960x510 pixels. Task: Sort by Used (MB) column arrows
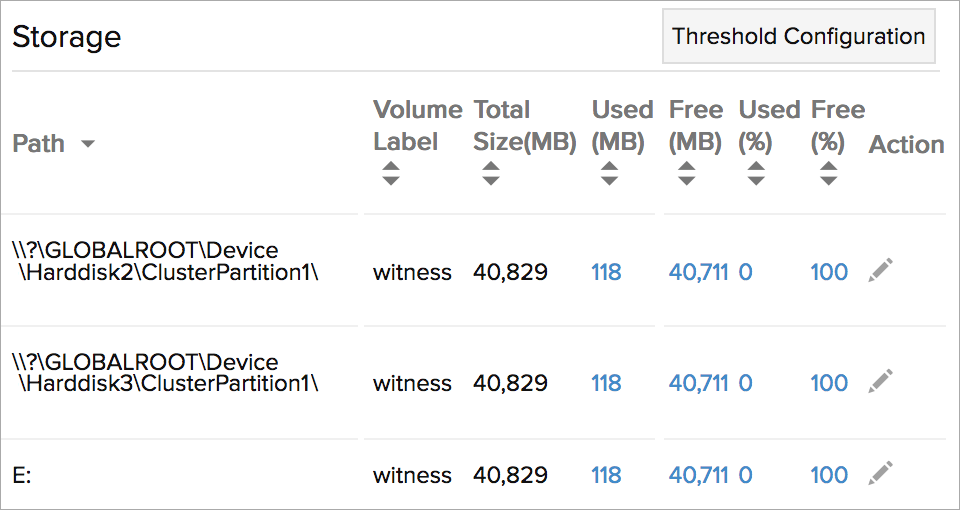point(609,172)
